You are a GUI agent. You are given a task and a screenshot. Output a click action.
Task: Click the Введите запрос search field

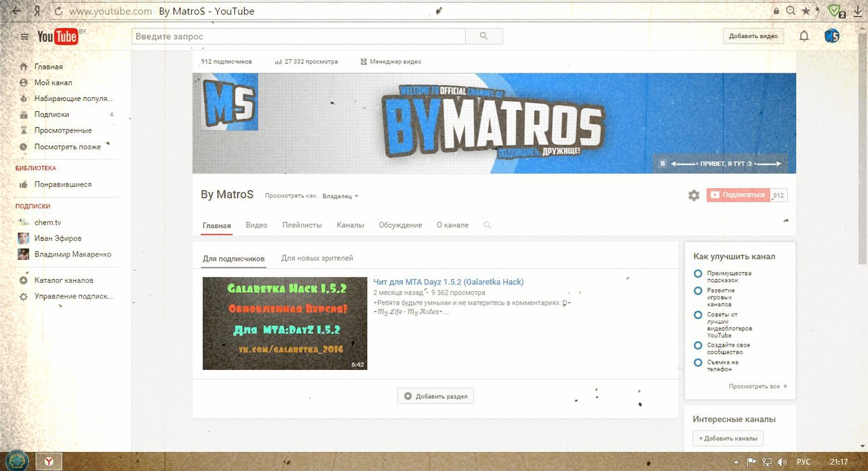[299, 37]
